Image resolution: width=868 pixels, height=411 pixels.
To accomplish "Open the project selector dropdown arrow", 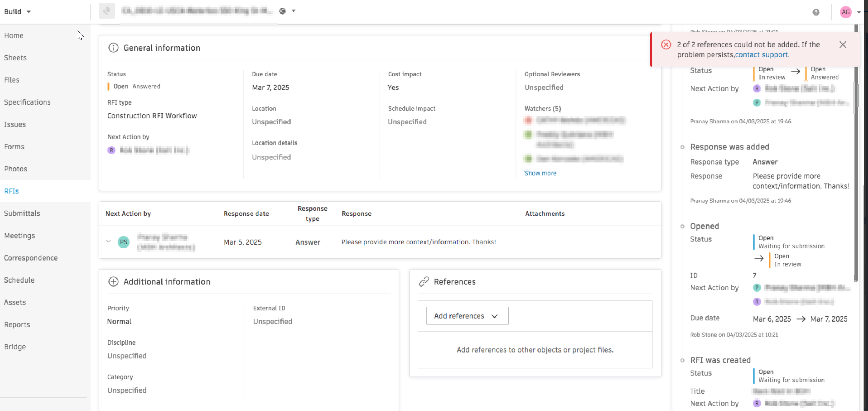I will tap(294, 11).
